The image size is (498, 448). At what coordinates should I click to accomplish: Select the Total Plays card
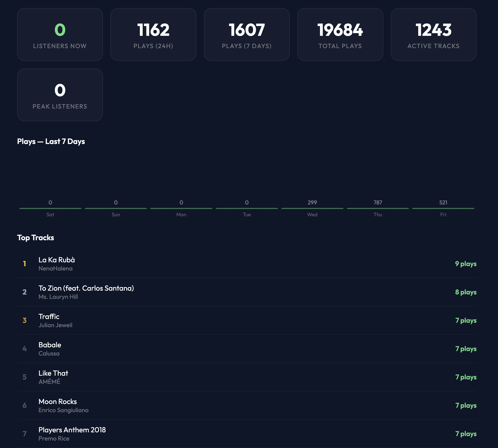click(x=340, y=34)
